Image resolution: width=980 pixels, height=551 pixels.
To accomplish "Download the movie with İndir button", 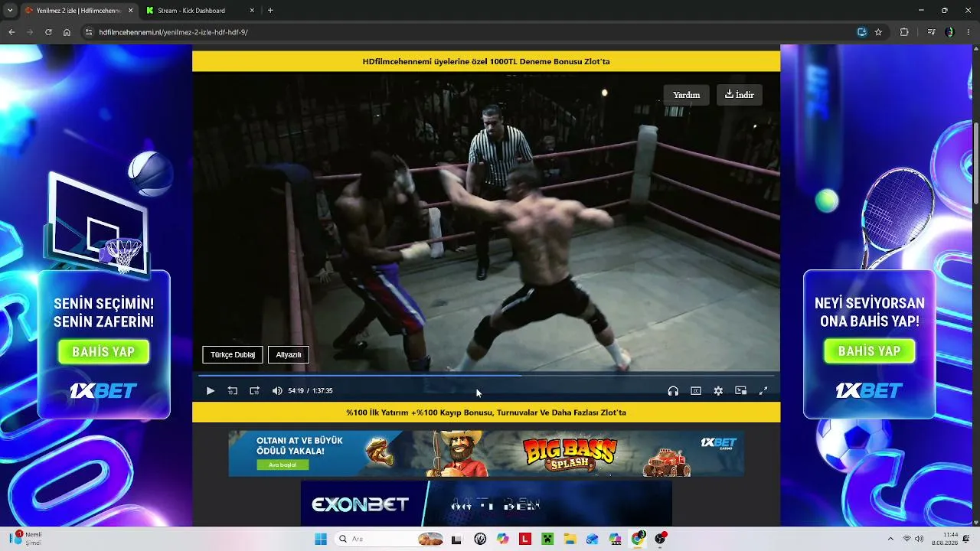I will point(740,95).
